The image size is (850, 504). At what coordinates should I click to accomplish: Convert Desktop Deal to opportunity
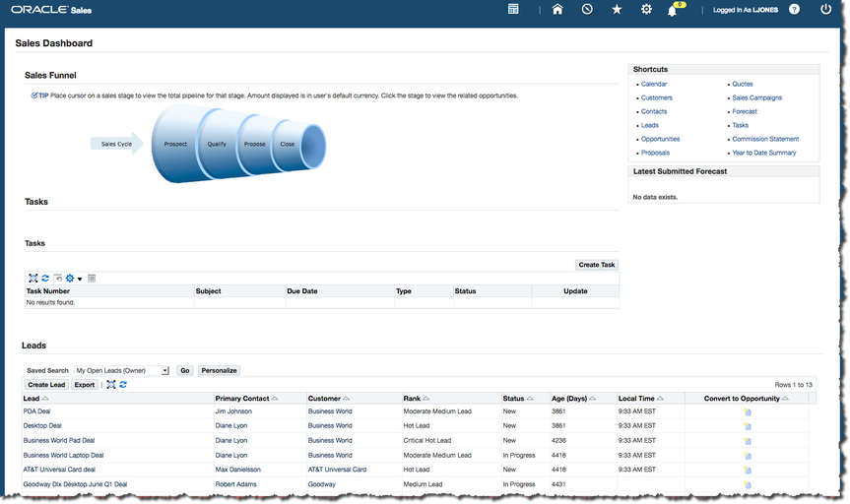(748, 426)
